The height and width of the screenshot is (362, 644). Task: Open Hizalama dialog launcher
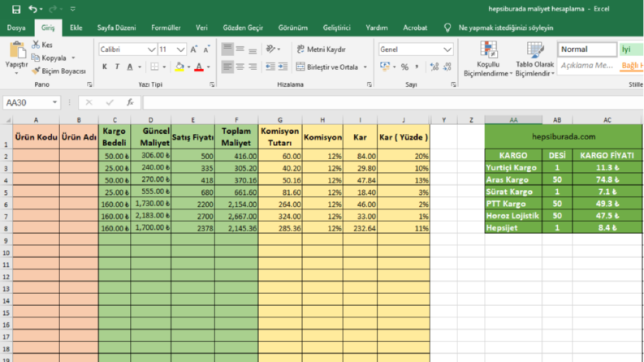coord(370,84)
